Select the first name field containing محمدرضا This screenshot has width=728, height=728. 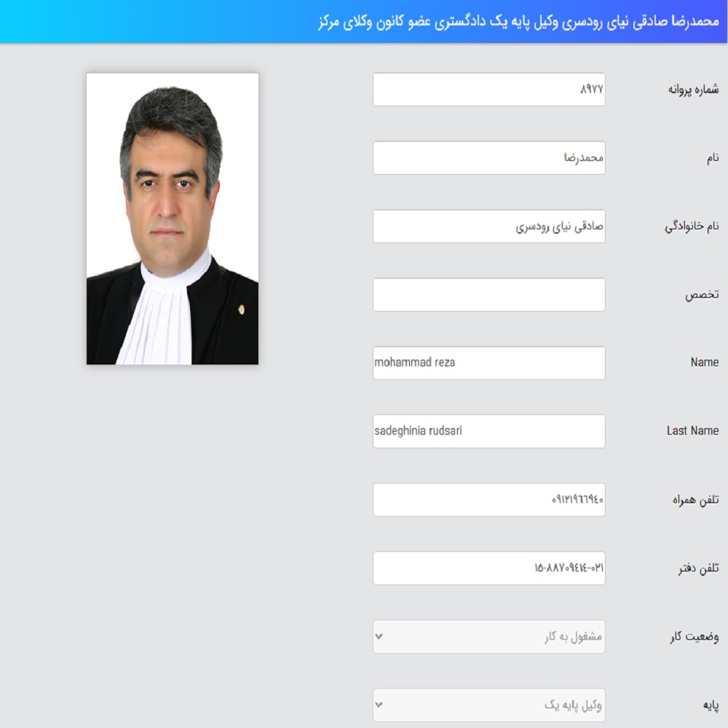pos(489,158)
